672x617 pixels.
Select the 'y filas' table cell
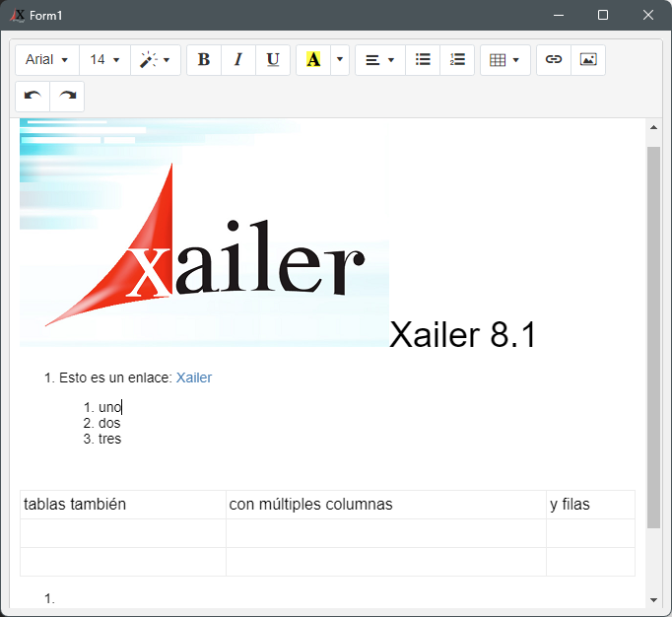(x=590, y=505)
